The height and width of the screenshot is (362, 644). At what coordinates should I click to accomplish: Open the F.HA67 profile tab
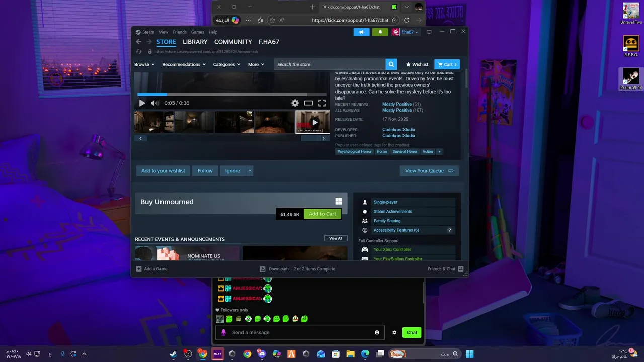tap(269, 42)
